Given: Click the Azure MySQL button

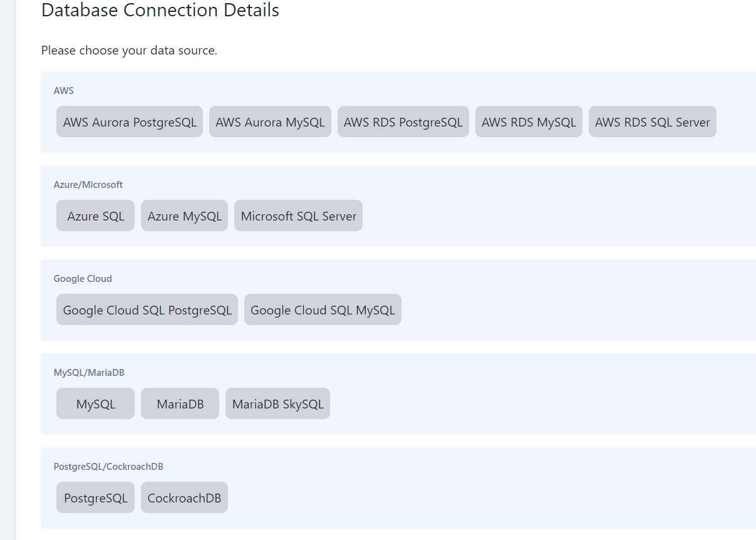Looking at the screenshot, I should click(x=184, y=215).
